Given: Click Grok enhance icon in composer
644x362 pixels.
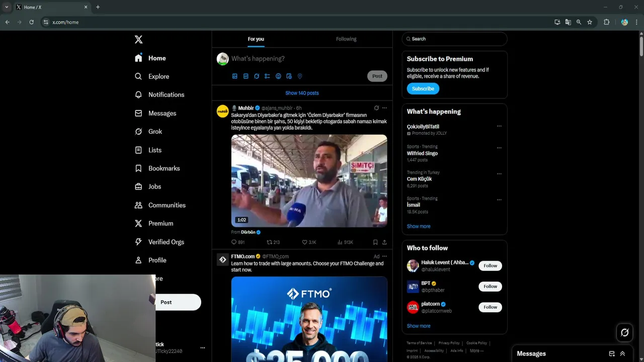Looking at the screenshot, I should (257, 76).
